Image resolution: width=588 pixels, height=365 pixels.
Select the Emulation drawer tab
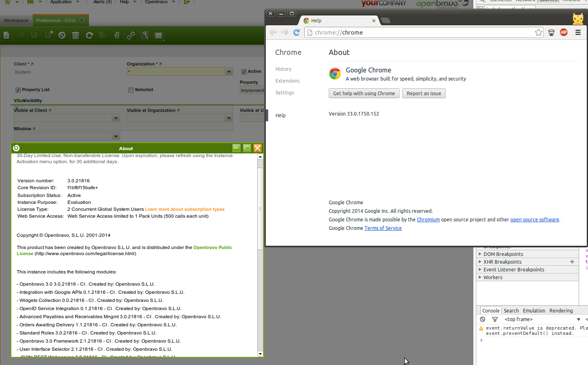[x=534, y=310]
